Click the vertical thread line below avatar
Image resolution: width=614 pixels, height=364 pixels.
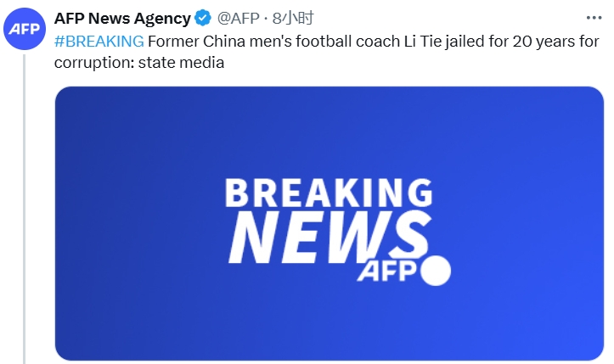[x=24, y=212]
